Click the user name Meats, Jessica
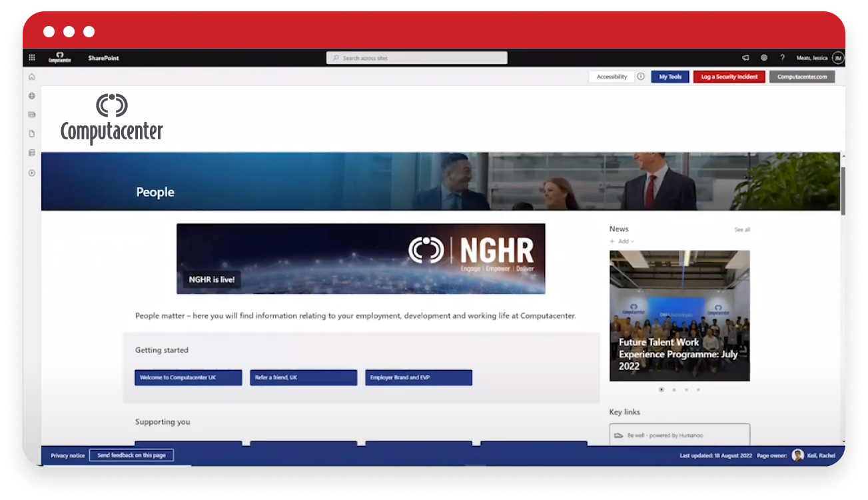The width and height of the screenshot is (868, 500). (x=812, y=58)
